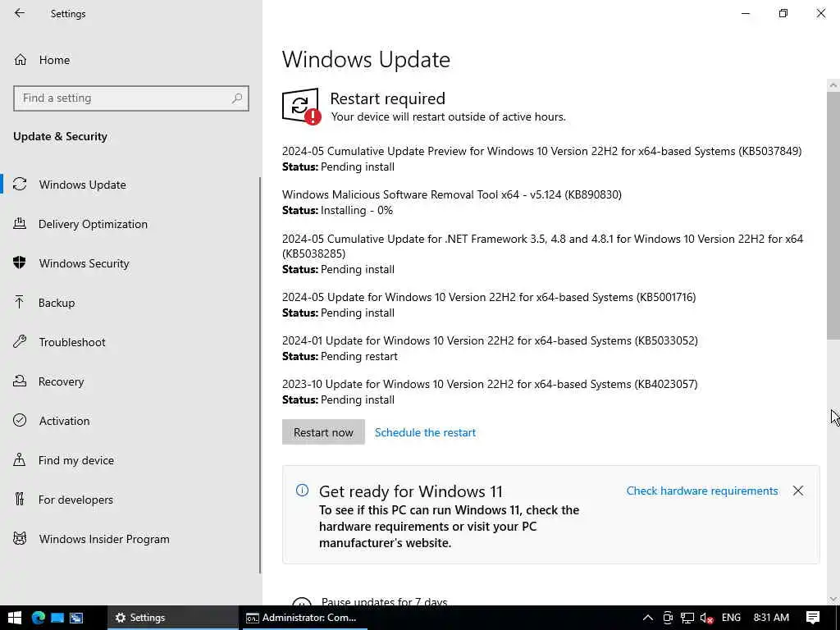Dismiss the Get ready for Windows 11 banner
840x630 pixels.
tap(797, 491)
